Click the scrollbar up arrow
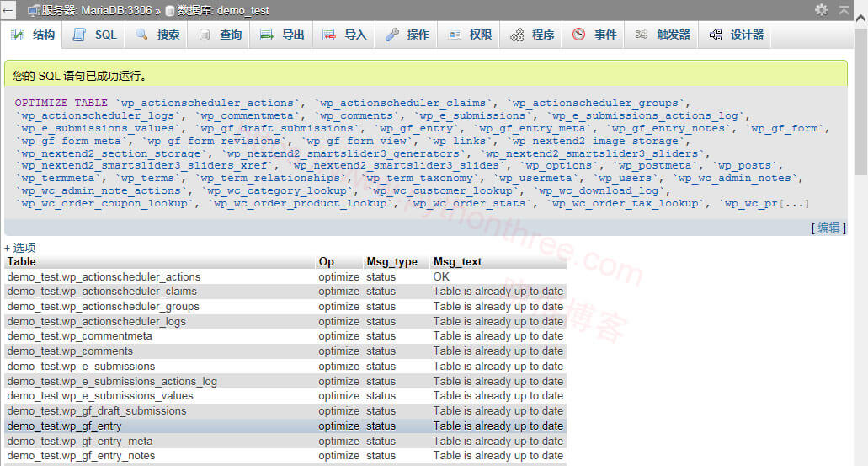This screenshot has height=466, width=868. [860, 17]
